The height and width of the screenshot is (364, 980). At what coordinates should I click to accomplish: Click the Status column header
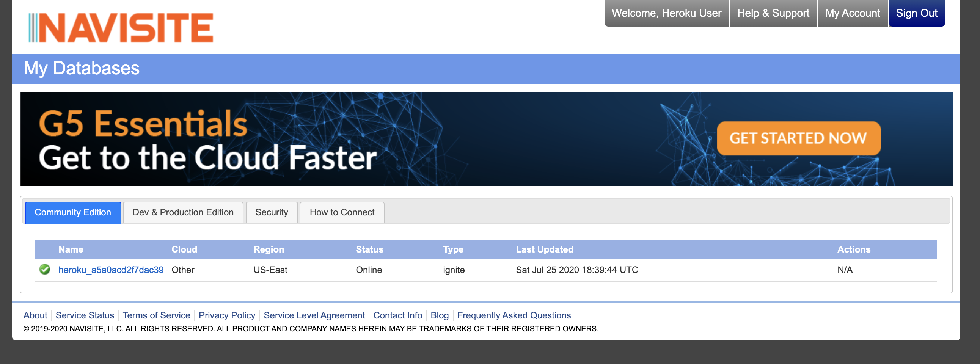pyautogui.click(x=369, y=249)
